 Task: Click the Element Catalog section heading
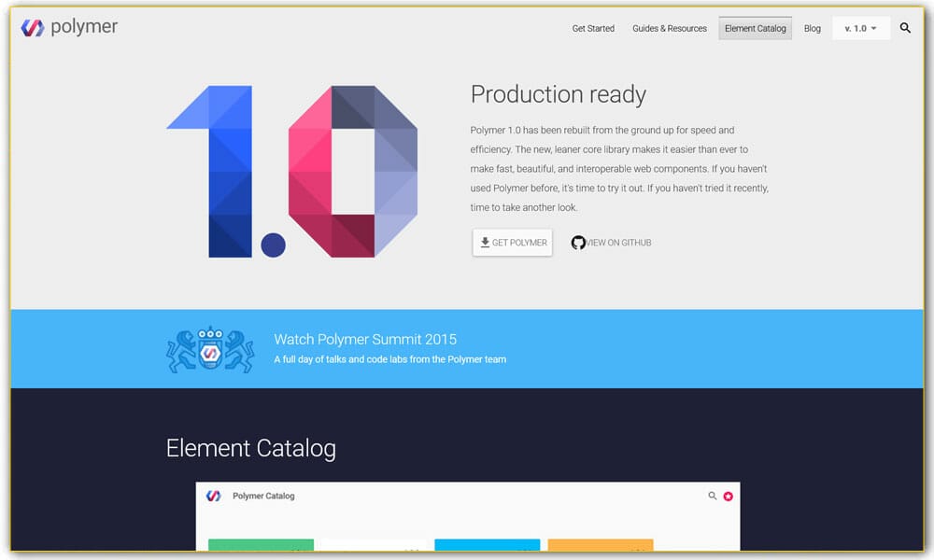click(x=250, y=448)
